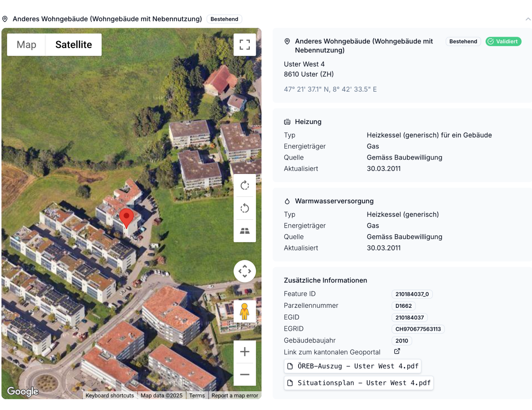Zoom out on the map
532x410 pixels.
(x=244, y=375)
